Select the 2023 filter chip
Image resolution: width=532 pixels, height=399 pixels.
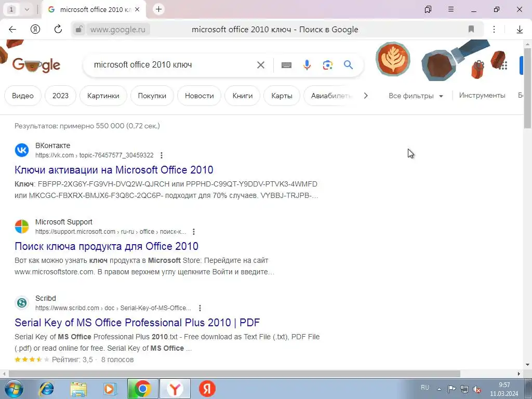(x=60, y=96)
